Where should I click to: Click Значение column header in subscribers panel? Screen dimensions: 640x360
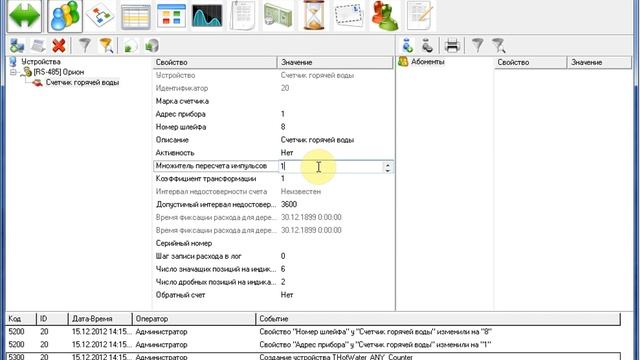click(600, 62)
